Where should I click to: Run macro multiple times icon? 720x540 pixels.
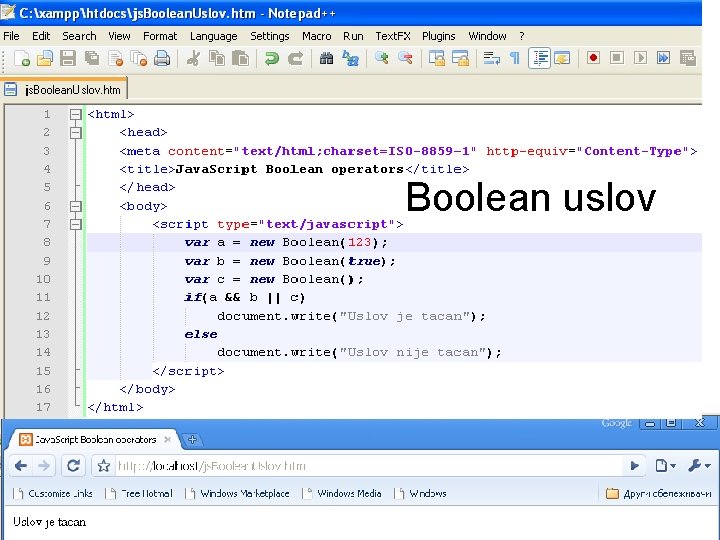[x=664, y=58]
